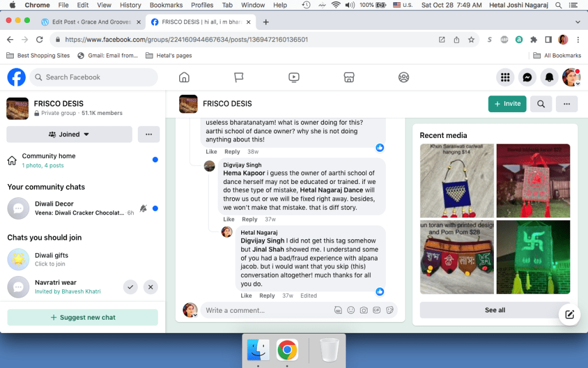The width and height of the screenshot is (588, 368).
Task: Open the Pages flag icon
Action: (239, 77)
